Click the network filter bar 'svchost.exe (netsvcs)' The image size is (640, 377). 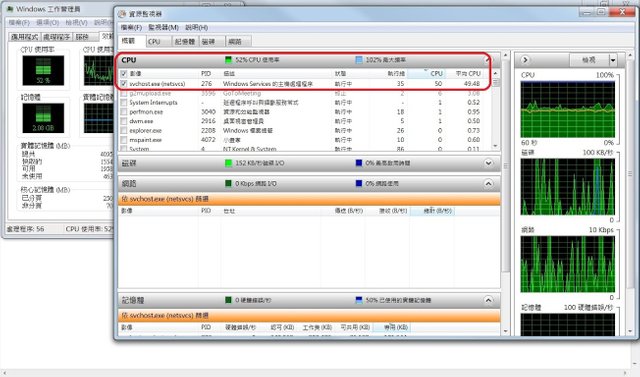point(309,199)
